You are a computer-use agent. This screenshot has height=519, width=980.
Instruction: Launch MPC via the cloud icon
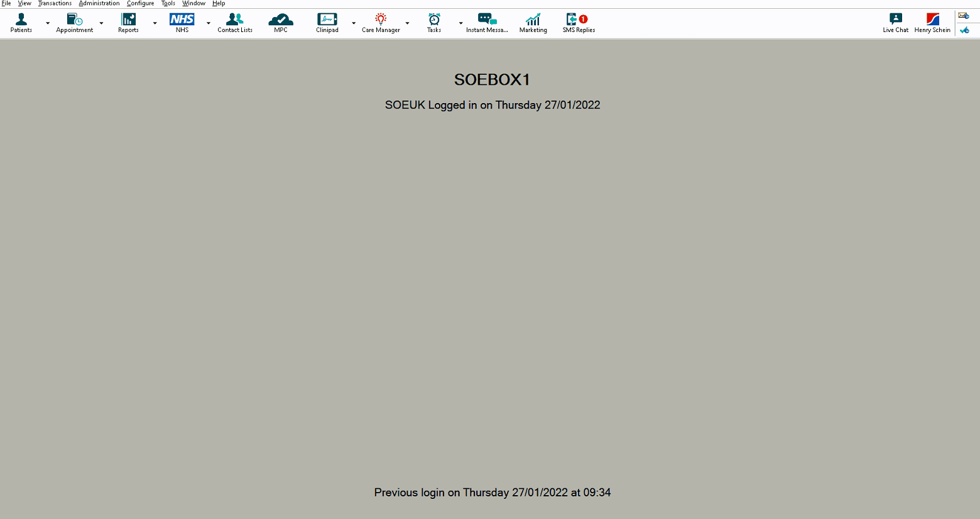coord(280,21)
